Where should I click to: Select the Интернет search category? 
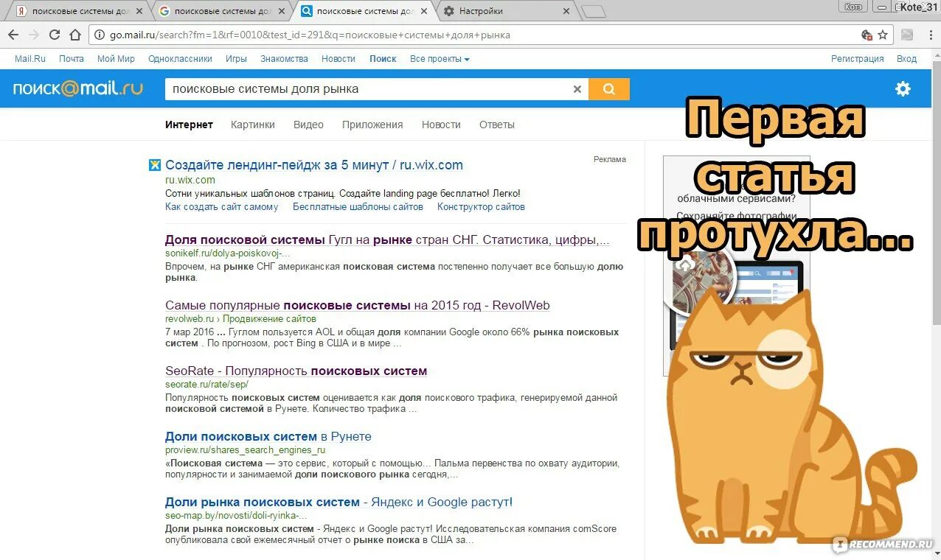pos(189,125)
